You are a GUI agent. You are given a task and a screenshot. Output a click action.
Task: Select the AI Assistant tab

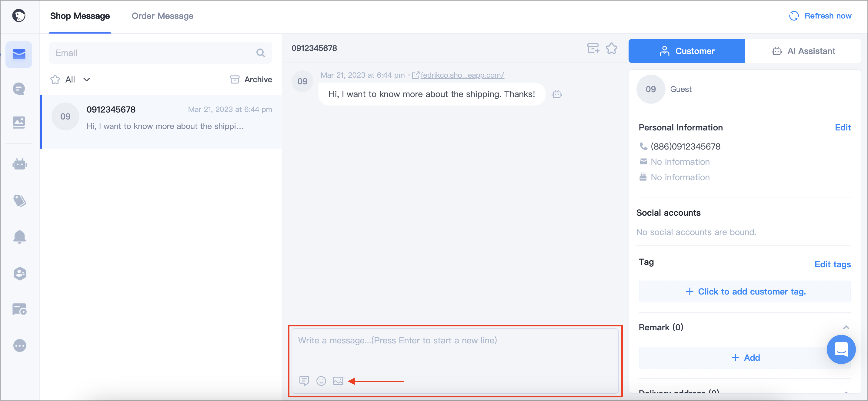click(803, 51)
